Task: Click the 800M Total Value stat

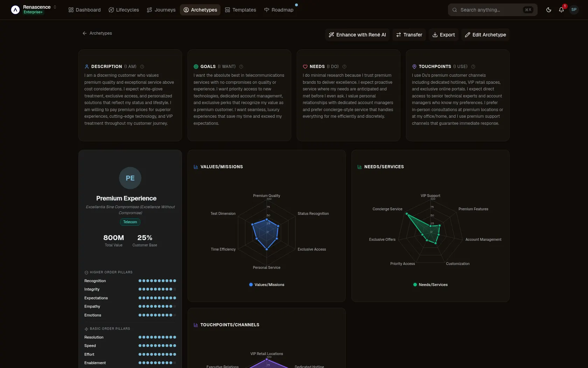Action: pyautogui.click(x=114, y=240)
